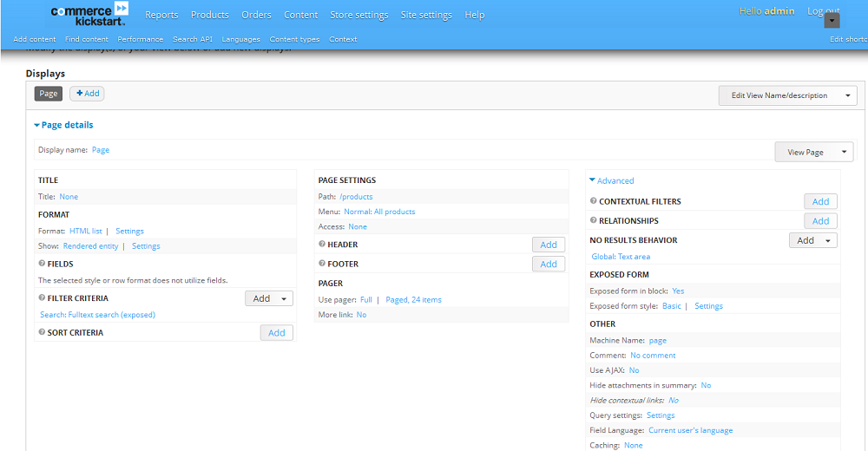The width and height of the screenshot is (868, 451).
Task: Add a new display with +Add
Action: click(87, 94)
